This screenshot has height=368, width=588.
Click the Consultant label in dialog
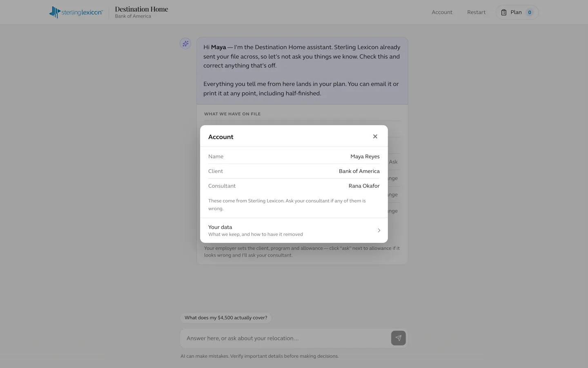tap(222, 186)
